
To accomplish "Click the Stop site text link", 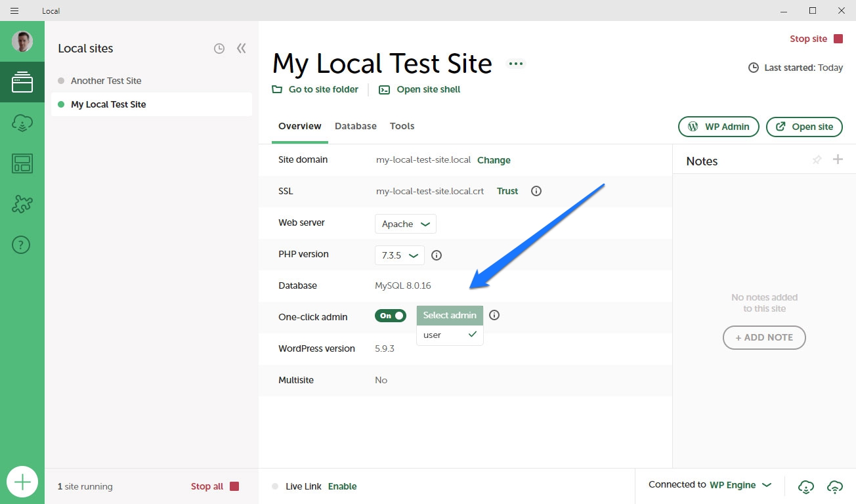I will point(808,39).
